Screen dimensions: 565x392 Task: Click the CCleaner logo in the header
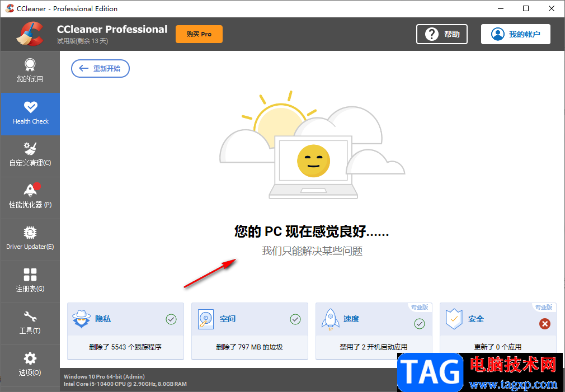(x=30, y=34)
